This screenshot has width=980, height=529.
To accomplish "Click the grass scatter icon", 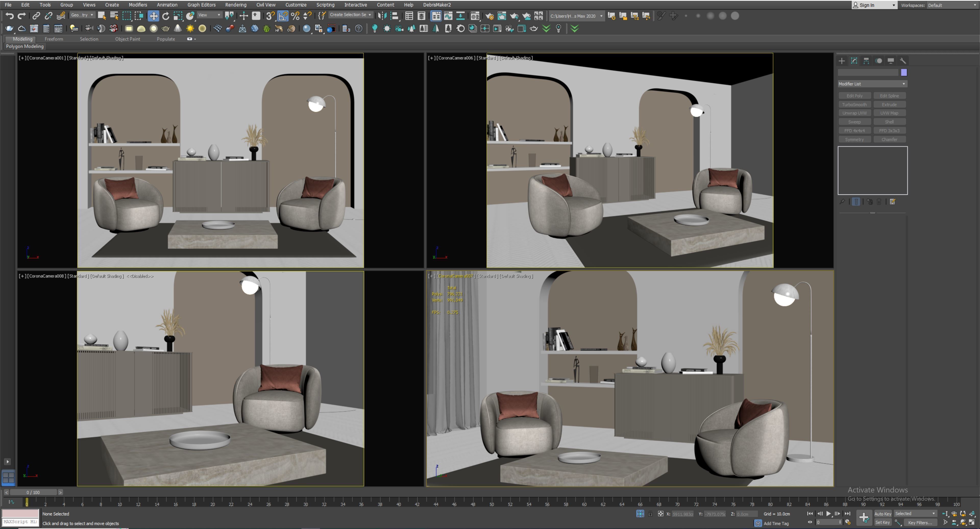I will (267, 29).
